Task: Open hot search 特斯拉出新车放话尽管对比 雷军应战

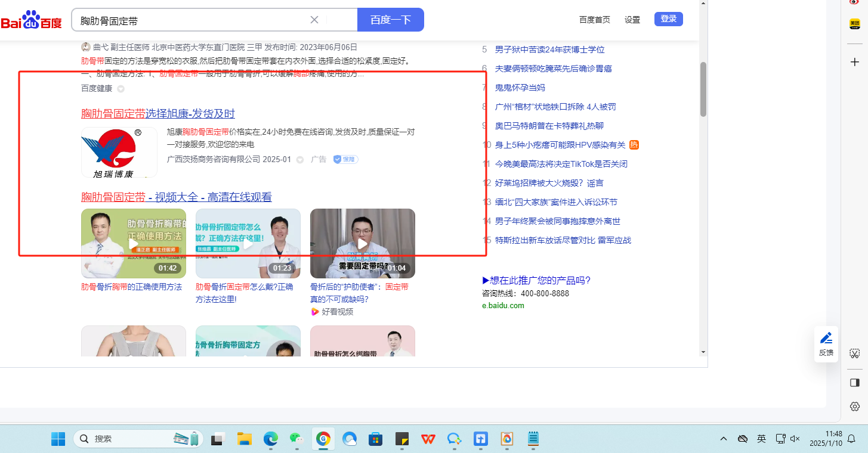Action: [x=563, y=240]
